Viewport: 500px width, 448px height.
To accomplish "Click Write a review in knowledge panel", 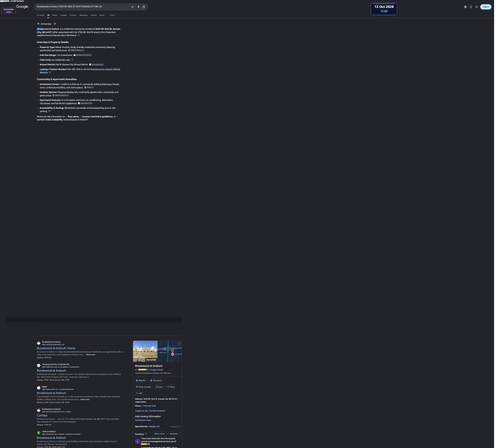I will 143,387.
